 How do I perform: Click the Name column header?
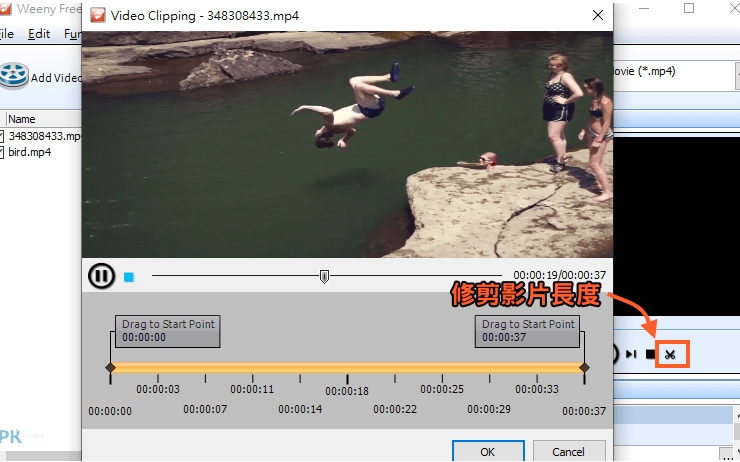[42, 119]
